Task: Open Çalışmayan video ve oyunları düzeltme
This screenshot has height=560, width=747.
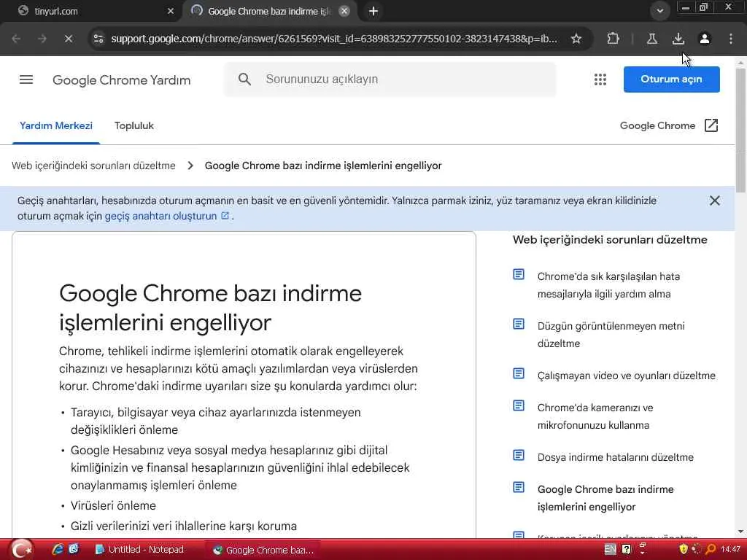Action: point(626,376)
